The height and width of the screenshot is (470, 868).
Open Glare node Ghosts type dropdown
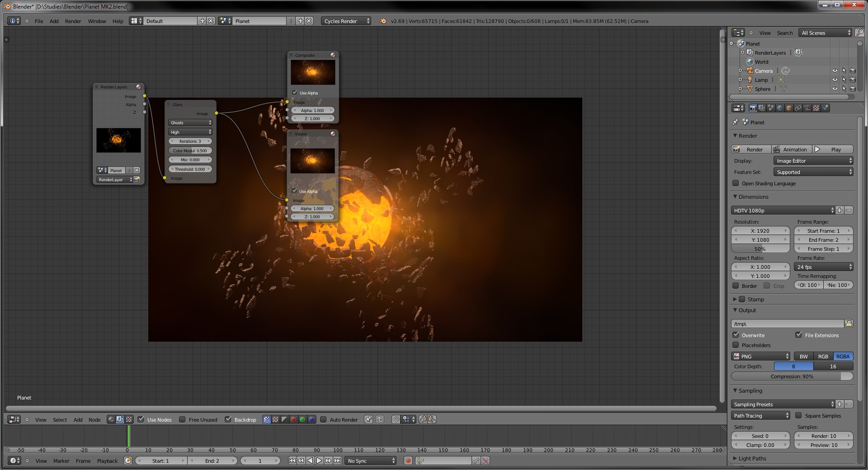(x=190, y=122)
